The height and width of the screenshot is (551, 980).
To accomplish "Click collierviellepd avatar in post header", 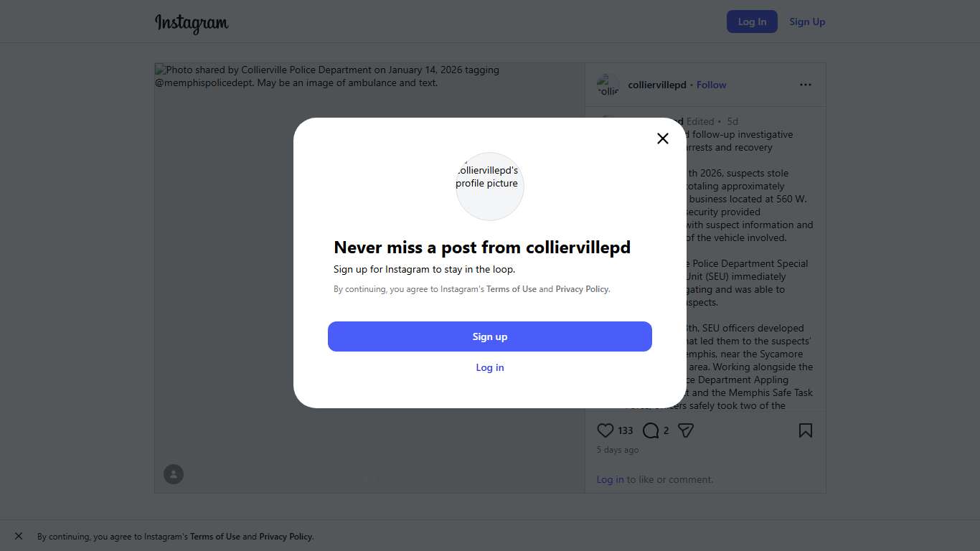I will [x=608, y=85].
